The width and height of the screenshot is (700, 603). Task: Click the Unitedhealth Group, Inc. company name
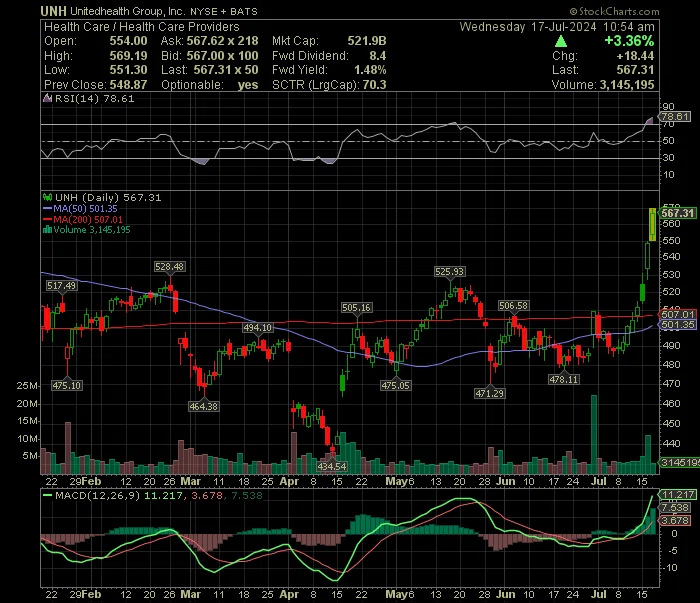coord(127,11)
